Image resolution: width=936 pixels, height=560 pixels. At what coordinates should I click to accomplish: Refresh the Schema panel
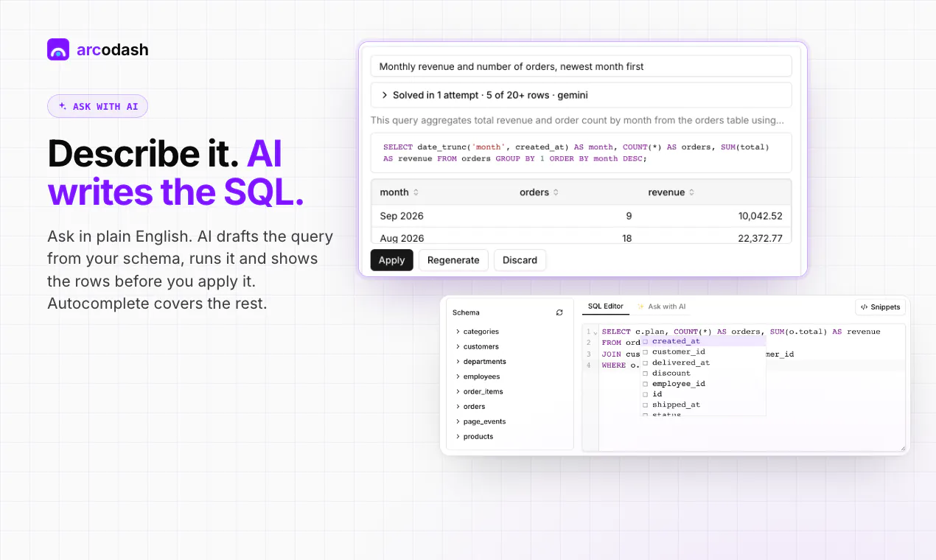tap(559, 312)
